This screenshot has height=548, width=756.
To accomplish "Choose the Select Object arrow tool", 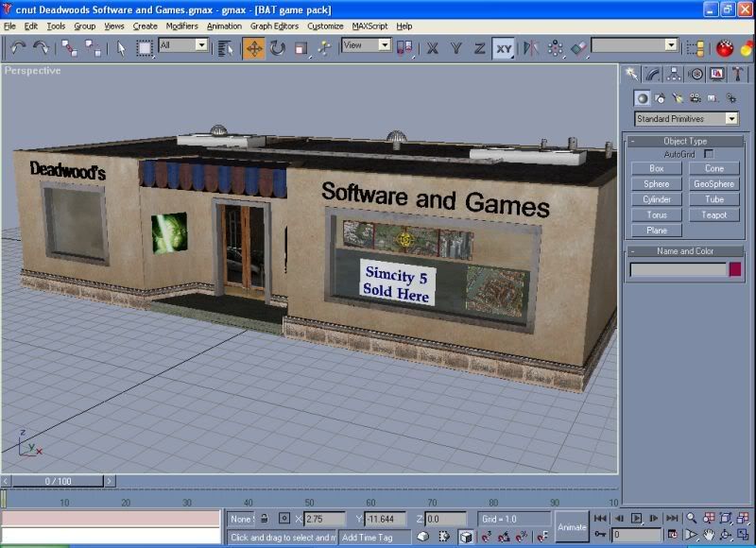I will coord(121,48).
